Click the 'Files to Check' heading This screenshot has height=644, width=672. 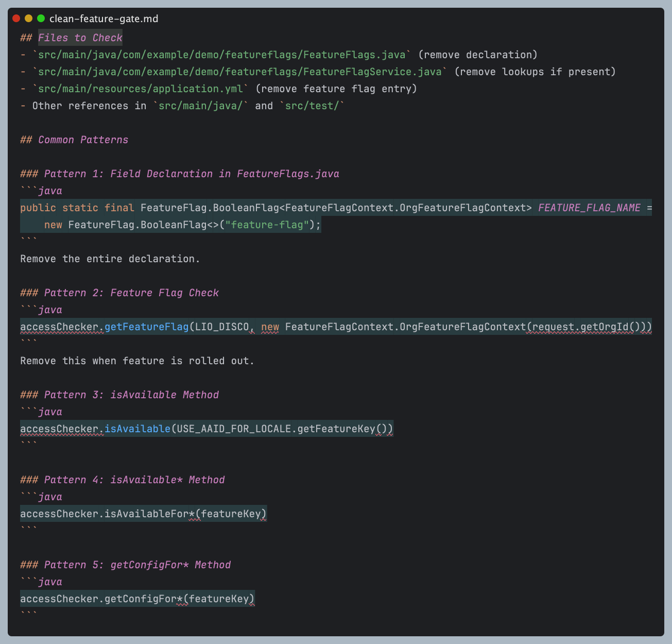point(80,38)
